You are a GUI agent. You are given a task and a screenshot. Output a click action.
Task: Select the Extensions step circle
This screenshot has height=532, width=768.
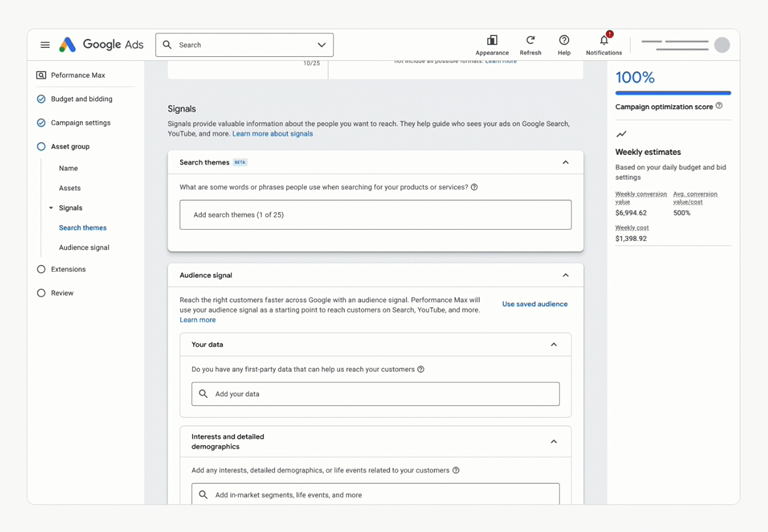click(x=41, y=269)
